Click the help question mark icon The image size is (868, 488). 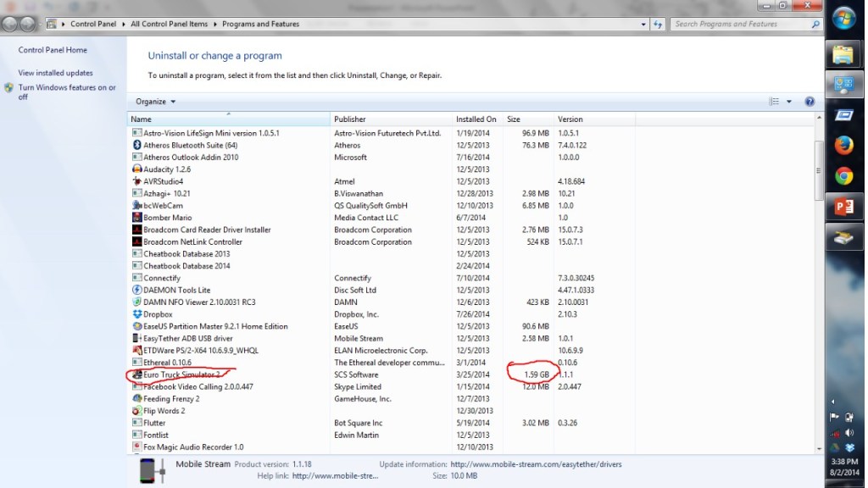tap(809, 102)
